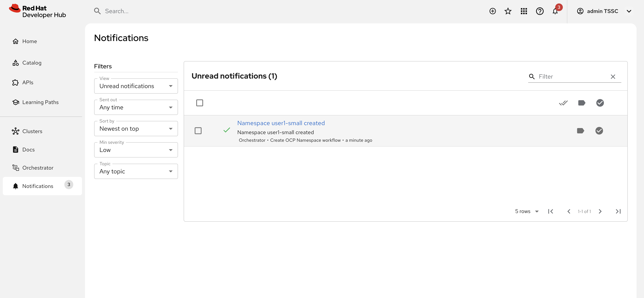Open the Orchestrator section in sidebar
Image resolution: width=644 pixels, height=298 pixels.
tap(38, 168)
